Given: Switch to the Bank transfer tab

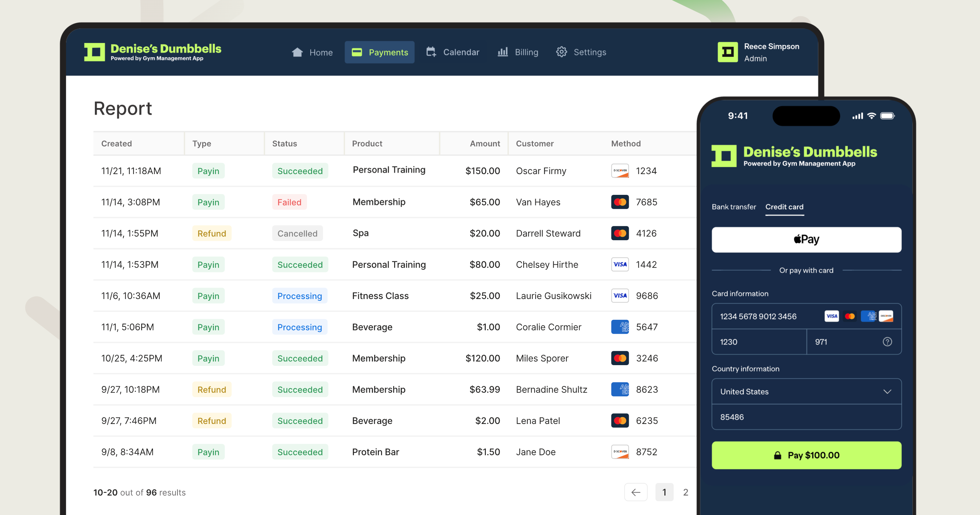Looking at the screenshot, I should coord(734,207).
